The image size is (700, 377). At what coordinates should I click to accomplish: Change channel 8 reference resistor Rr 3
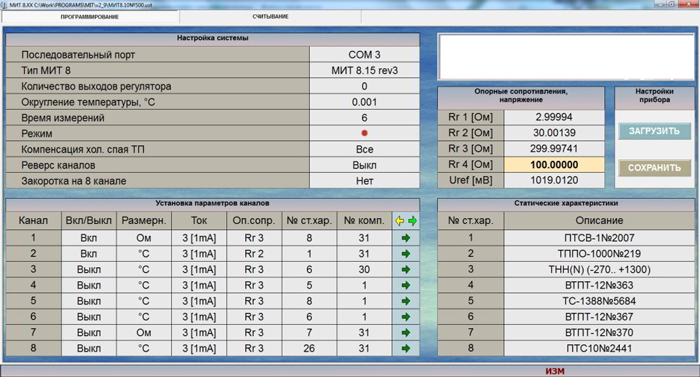pos(254,348)
